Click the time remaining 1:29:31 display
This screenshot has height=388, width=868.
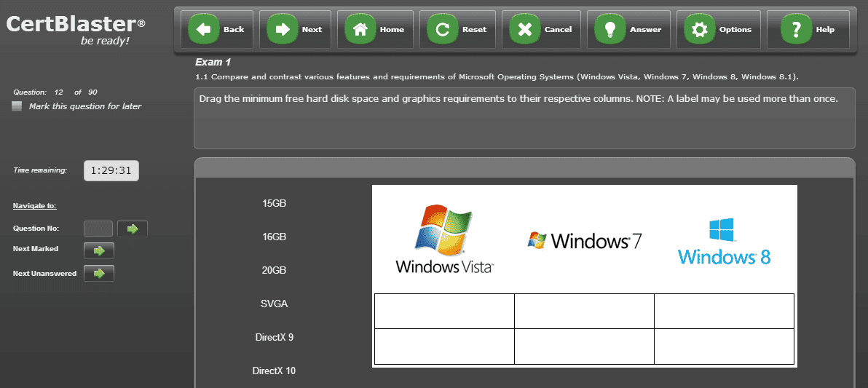click(111, 171)
